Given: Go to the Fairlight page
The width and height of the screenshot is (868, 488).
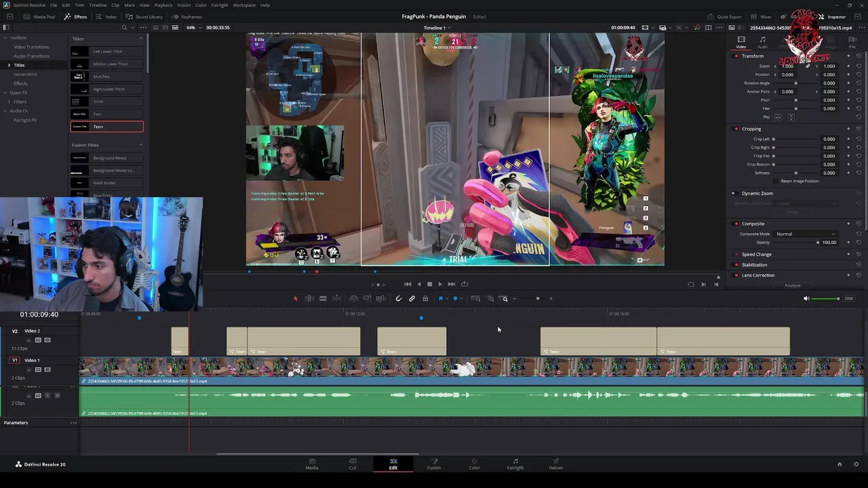Looking at the screenshot, I should [x=515, y=464].
